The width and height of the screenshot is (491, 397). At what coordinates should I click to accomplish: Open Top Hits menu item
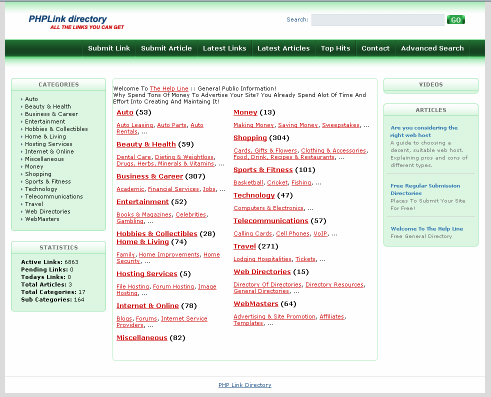coord(335,48)
